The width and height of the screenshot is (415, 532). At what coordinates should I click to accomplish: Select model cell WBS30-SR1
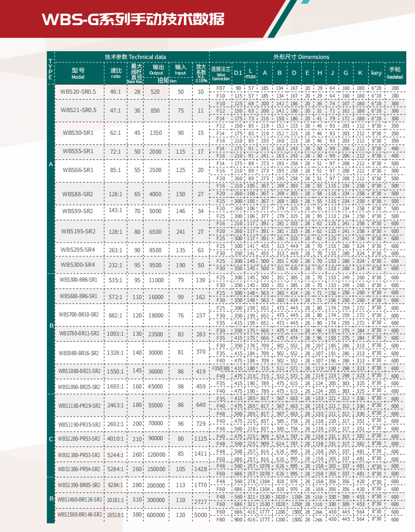78,133
